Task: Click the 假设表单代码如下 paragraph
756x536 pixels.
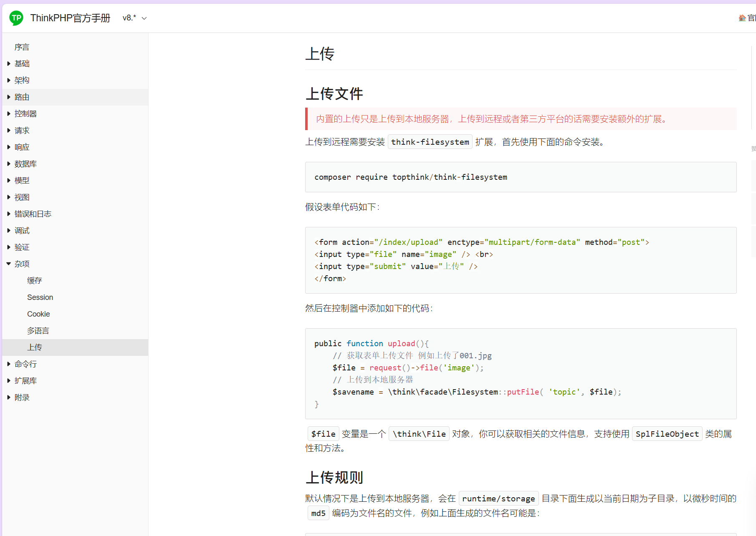Action: (x=343, y=207)
